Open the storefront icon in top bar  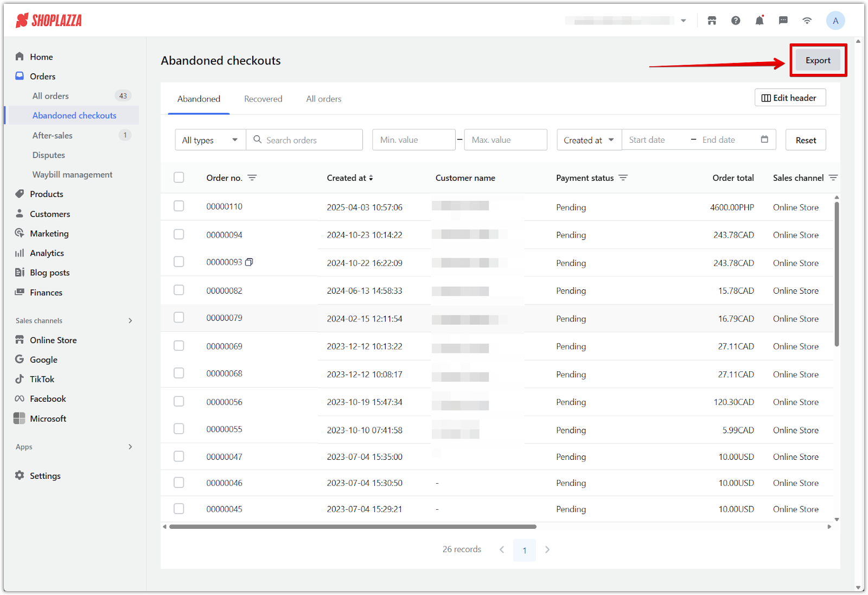[712, 21]
